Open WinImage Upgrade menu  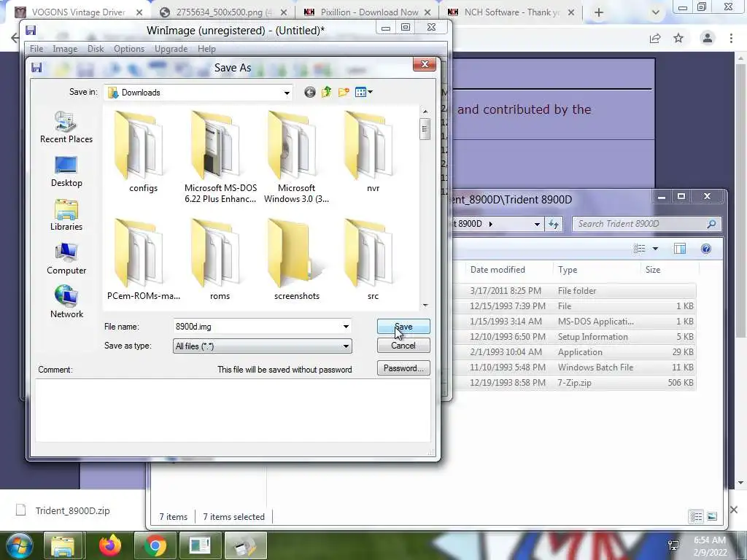[171, 49]
